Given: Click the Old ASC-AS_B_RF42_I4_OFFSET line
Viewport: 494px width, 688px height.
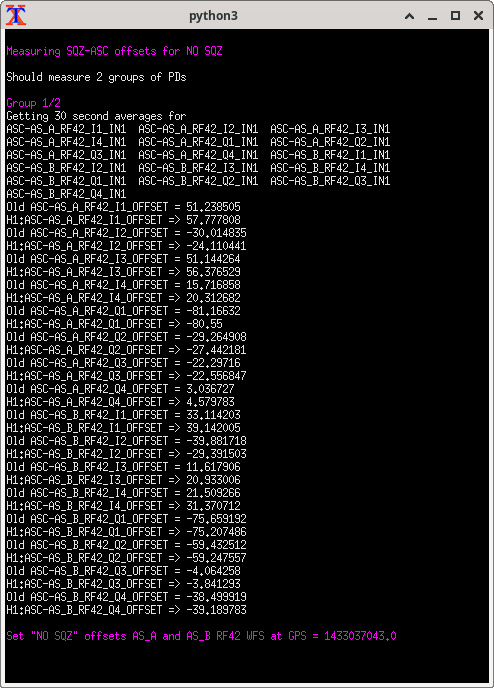Looking at the screenshot, I should [123, 493].
